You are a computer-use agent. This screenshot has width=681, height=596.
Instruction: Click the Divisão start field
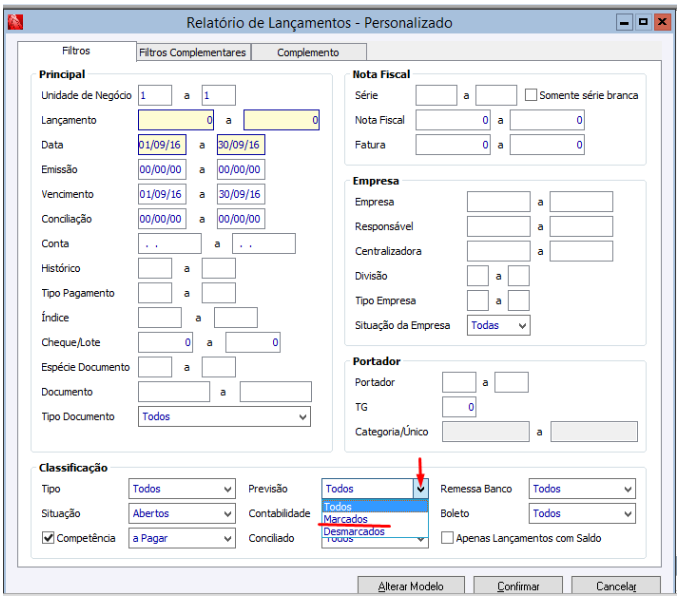click(478, 276)
